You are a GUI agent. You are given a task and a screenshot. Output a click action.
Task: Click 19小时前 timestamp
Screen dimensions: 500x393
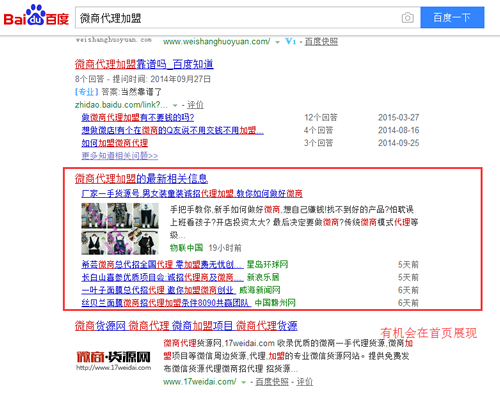coord(225,248)
